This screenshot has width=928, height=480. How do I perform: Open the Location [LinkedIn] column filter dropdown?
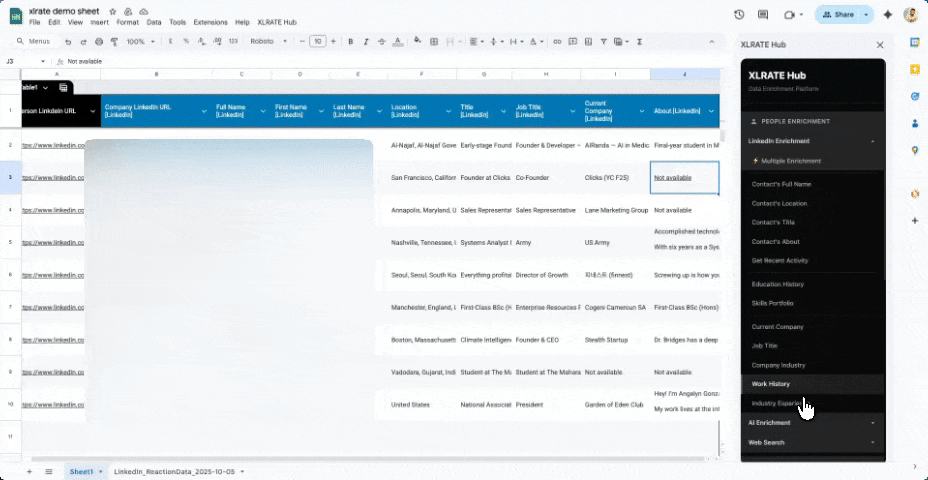(x=446, y=111)
